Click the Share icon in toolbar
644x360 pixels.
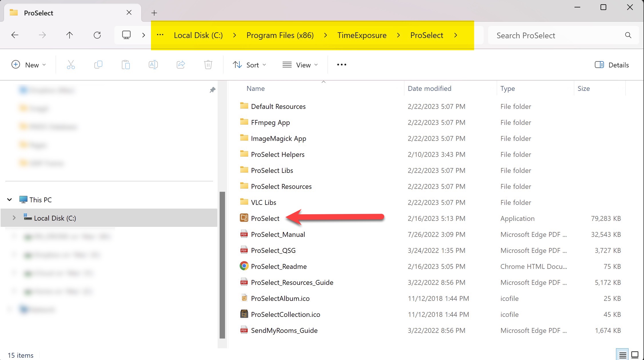181,65
